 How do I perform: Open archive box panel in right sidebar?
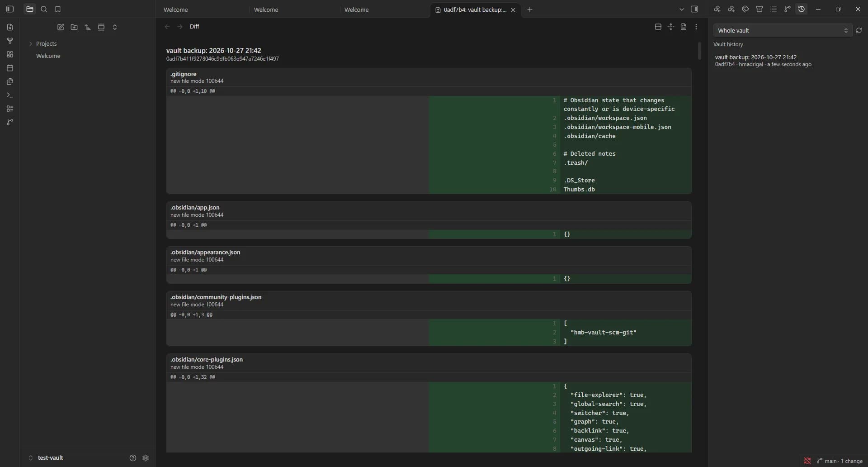(x=759, y=9)
